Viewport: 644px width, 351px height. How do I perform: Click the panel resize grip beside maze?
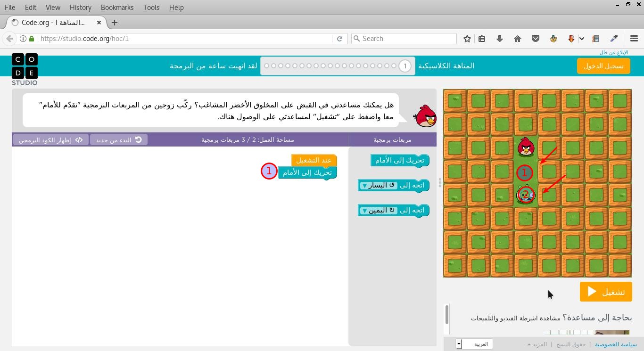click(x=440, y=183)
